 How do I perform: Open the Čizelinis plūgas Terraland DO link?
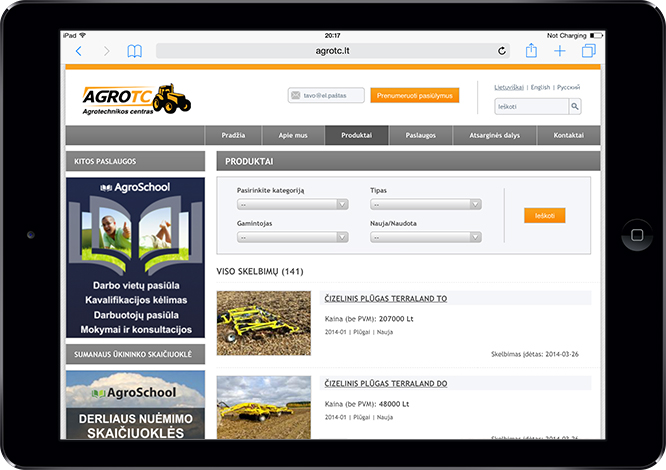(x=386, y=383)
